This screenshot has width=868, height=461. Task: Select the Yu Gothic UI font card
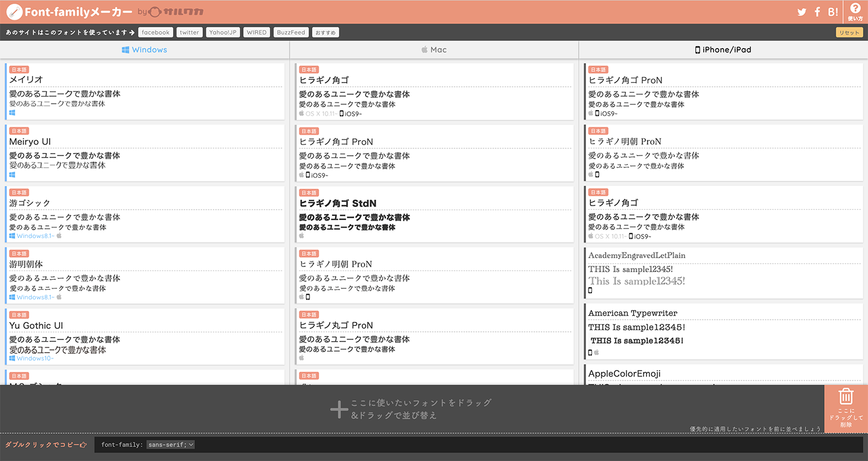[x=145, y=337]
